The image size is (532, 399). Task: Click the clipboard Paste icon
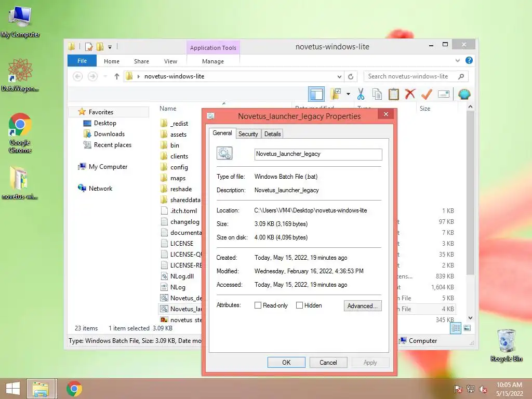[x=394, y=95]
